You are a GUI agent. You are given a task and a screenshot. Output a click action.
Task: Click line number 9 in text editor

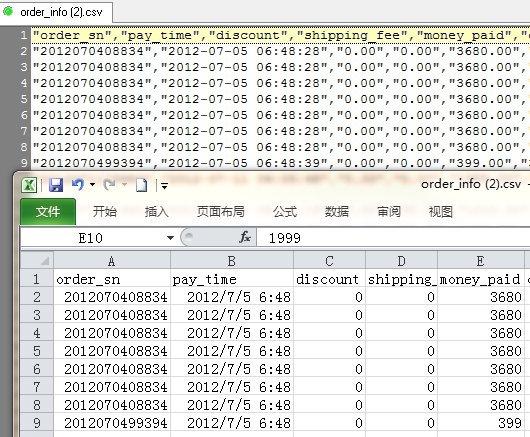click(23, 163)
